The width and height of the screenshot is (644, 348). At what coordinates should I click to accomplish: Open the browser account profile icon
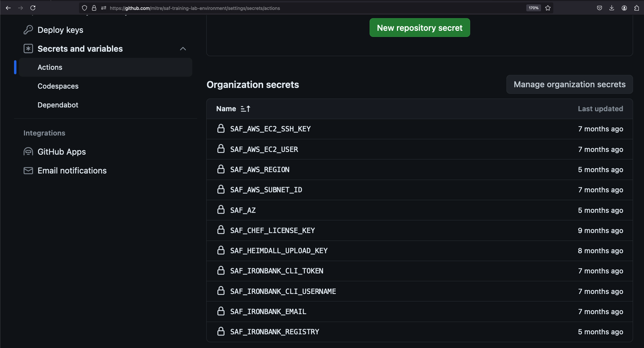pyautogui.click(x=624, y=8)
